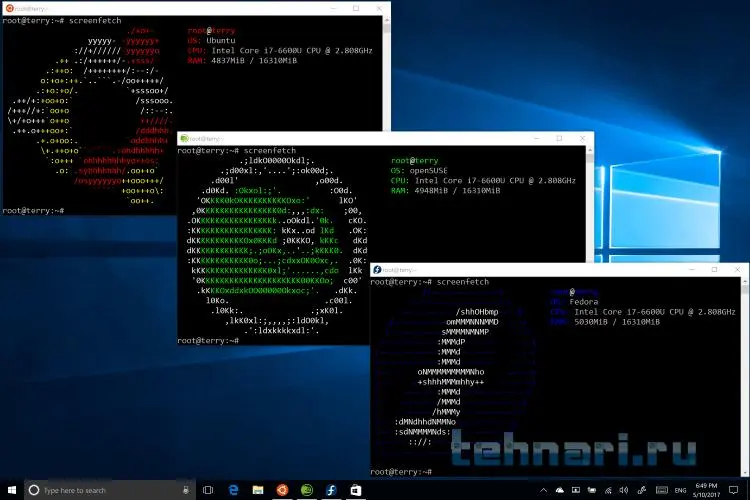Switch to the Ubuntu taskbar app
This screenshot has width=750, height=500.
click(x=282, y=490)
